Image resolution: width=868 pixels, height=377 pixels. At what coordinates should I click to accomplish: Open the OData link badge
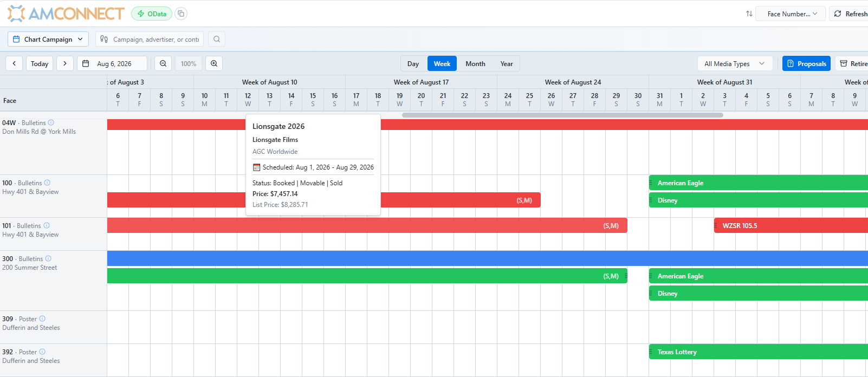tap(152, 14)
